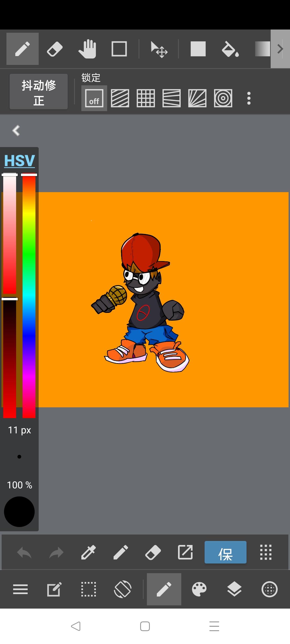Go to Android home screen
The height and width of the screenshot is (644, 290).
[145, 626]
